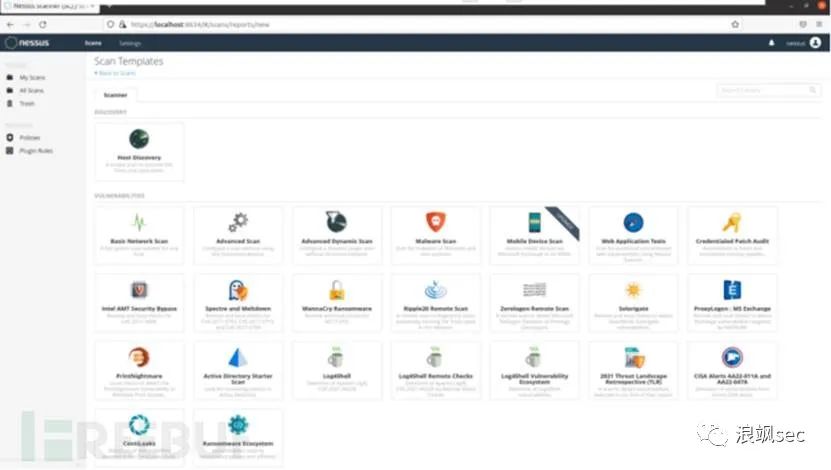
Task: Choose the Credentialed Patch Audit keys icon
Action: pyautogui.click(x=732, y=222)
